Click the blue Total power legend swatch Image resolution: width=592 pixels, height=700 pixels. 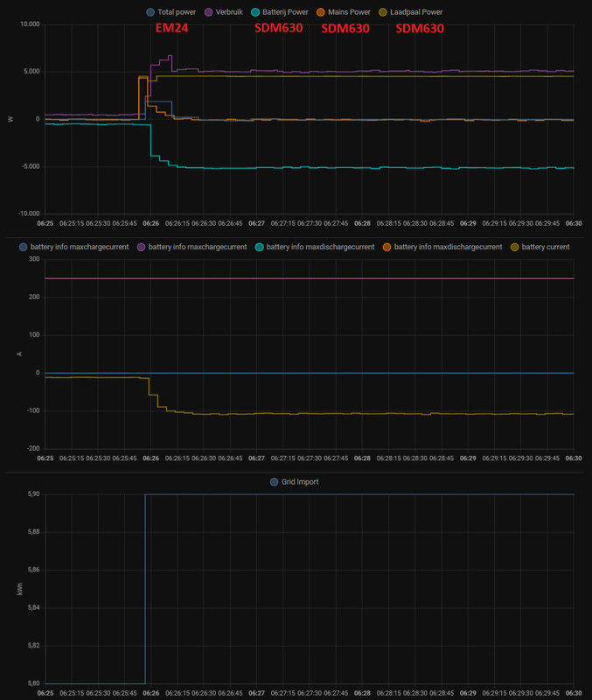pyautogui.click(x=150, y=12)
